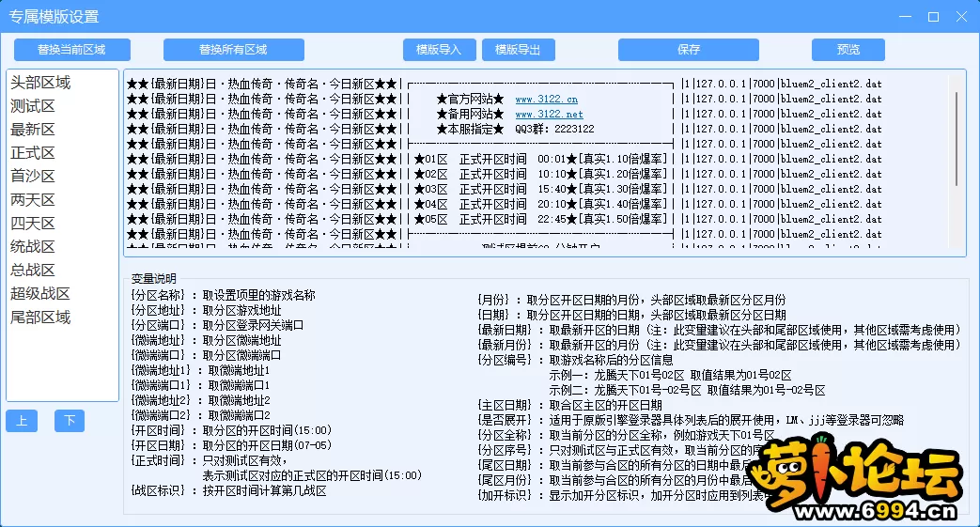Maximize the 专属模版设置 window
Screen dimensions: 980x527
(x=933, y=17)
